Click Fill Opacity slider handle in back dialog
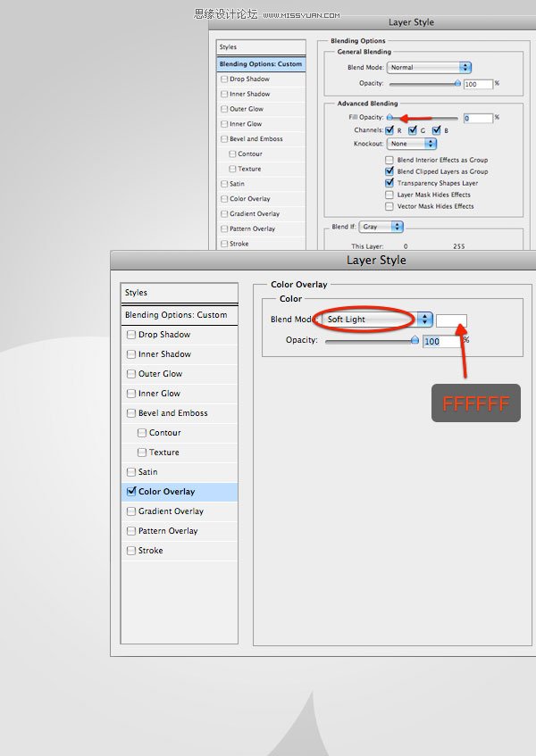Viewport: 536px width, 756px height. 389,118
